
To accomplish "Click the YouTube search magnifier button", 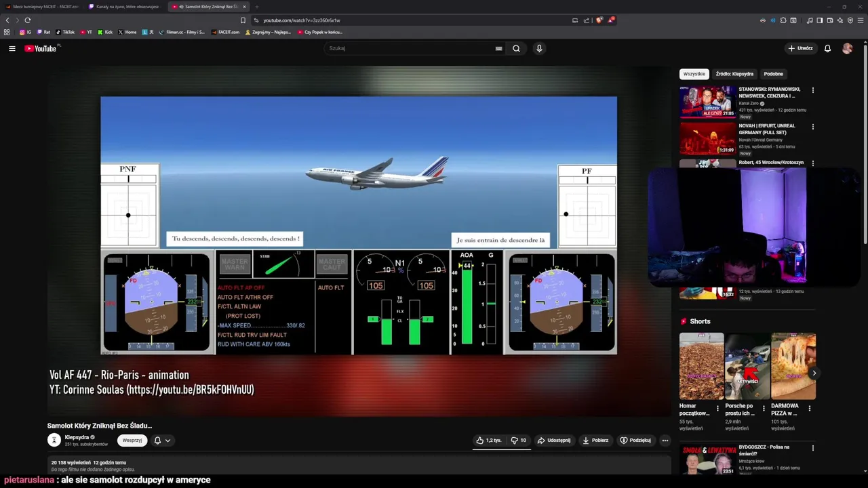I will point(516,48).
